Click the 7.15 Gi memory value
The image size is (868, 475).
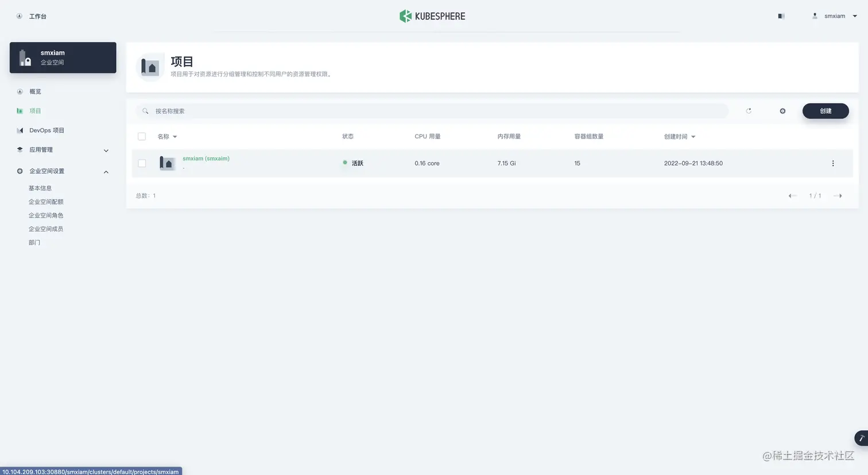pyautogui.click(x=506, y=163)
